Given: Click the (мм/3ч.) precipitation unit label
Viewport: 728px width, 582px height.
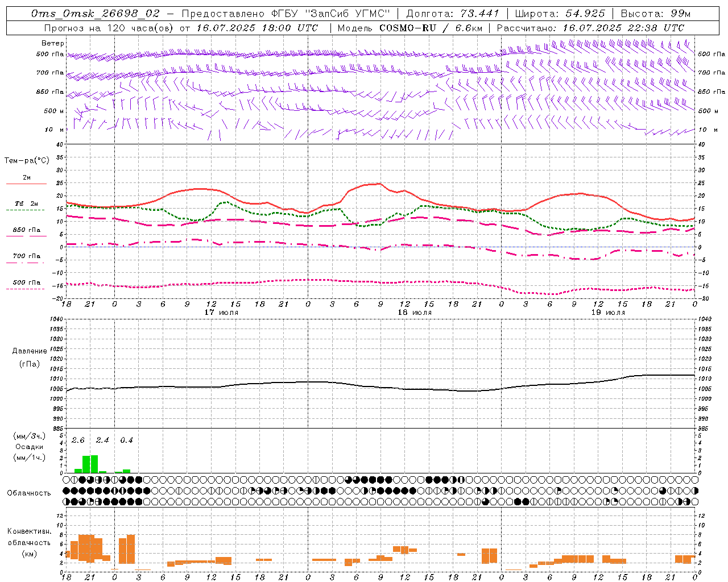Looking at the screenshot, I should (29, 436).
